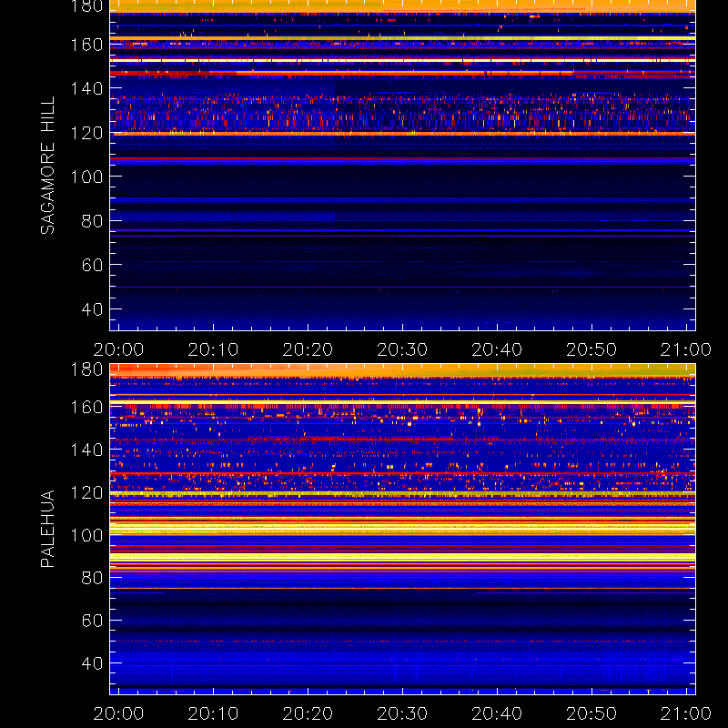728x728 pixels.
Task: Select the 160 frequency label on Sagamore Hill plot
Action: [86, 45]
